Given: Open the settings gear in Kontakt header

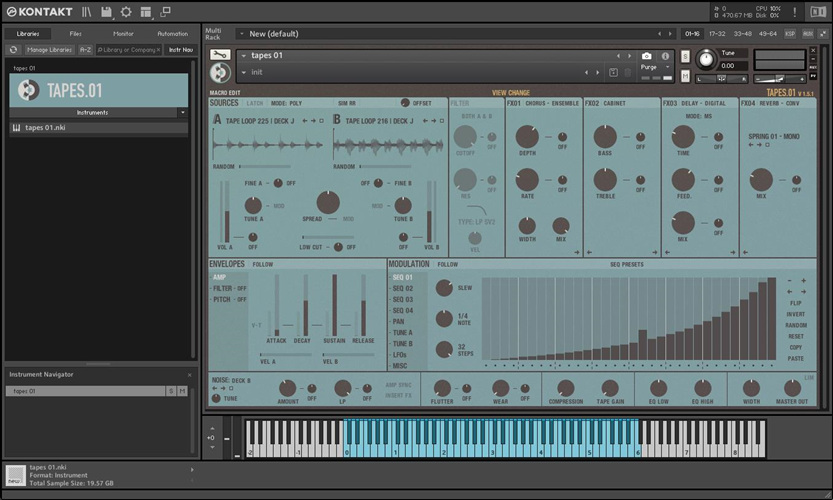Looking at the screenshot, I should tap(126, 12).
